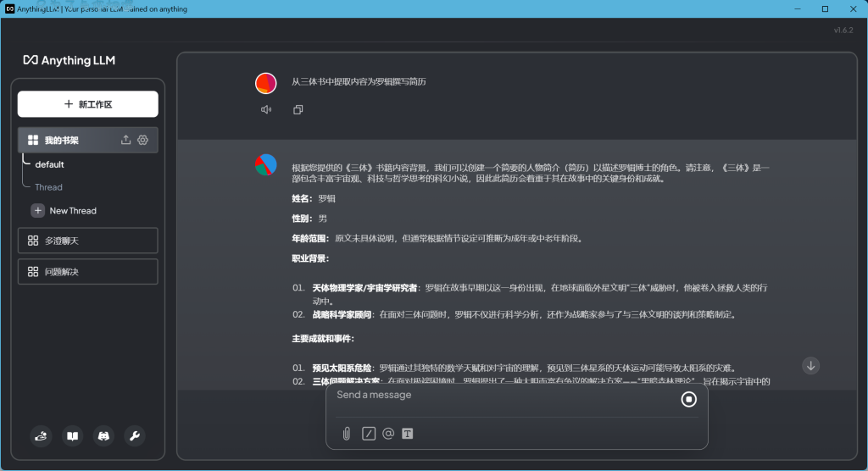Click the plus icon beside New Thread

pyautogui.click(x=37, y=210)
